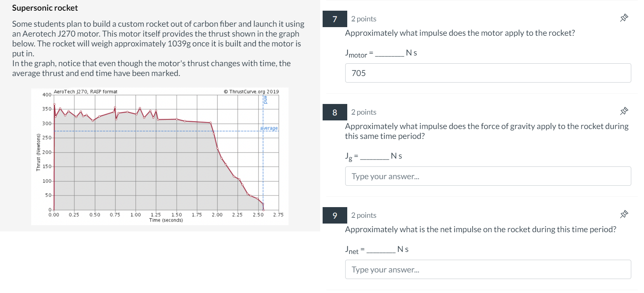Click the 2 points label for question 9
This screenshot has width=644, height=293.
pyautogui.click(x=364, y=215)
